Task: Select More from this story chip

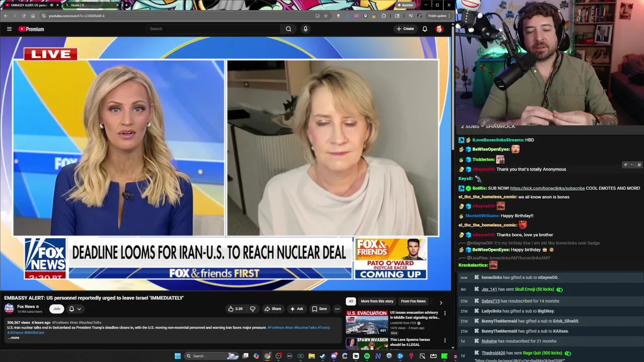Action: (x=377, y=301)
